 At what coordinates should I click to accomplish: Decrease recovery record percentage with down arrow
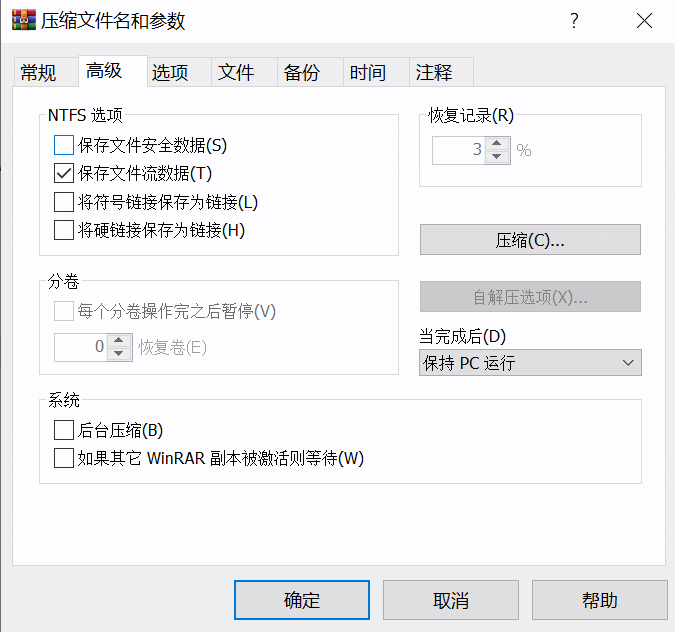497,157
